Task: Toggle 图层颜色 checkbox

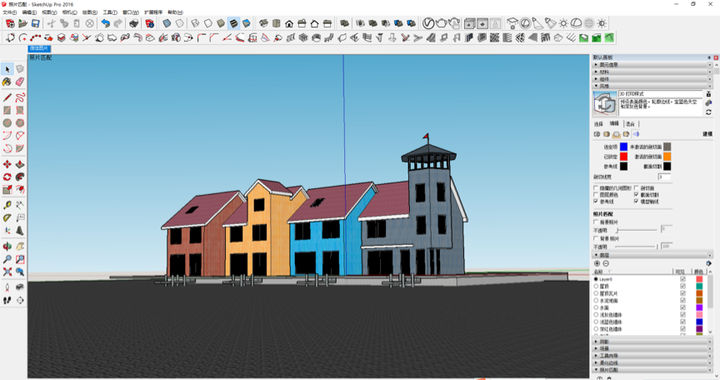Action: [596, 195]
